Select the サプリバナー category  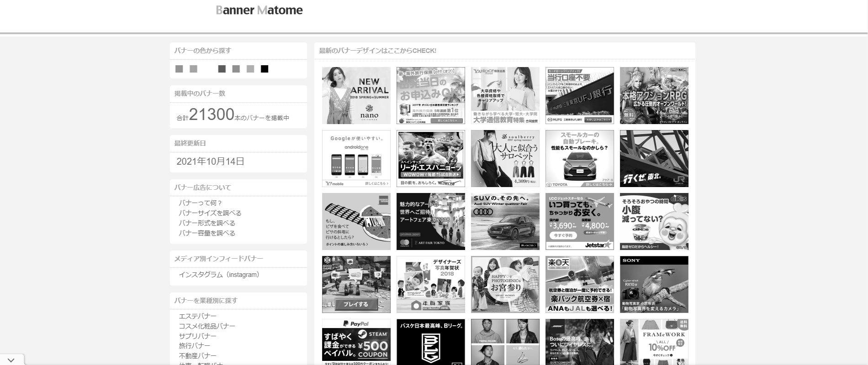coord(197,336)
